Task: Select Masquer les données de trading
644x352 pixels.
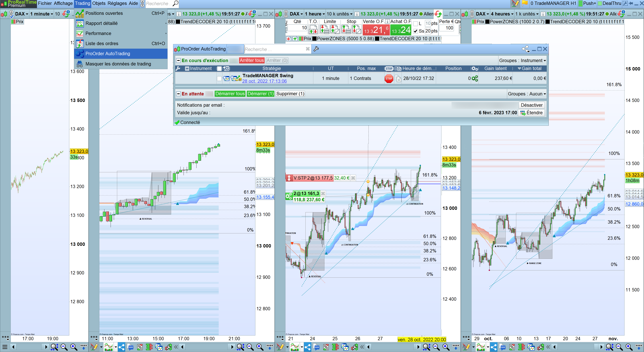Action: coord(121,64)
